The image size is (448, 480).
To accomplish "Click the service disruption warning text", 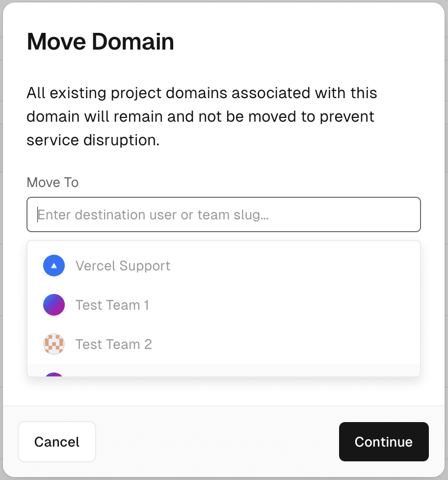I will (x=201, y=116).
